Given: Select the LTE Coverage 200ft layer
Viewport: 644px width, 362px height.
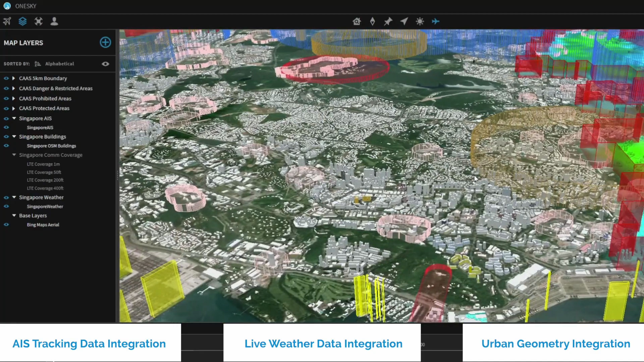Looking at the screenshot, I should coord(45,180).
